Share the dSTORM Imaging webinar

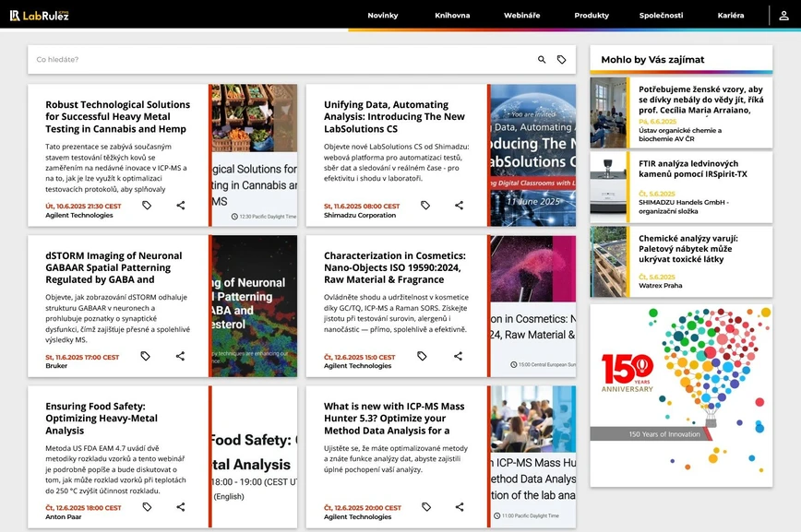click(180, 356)
